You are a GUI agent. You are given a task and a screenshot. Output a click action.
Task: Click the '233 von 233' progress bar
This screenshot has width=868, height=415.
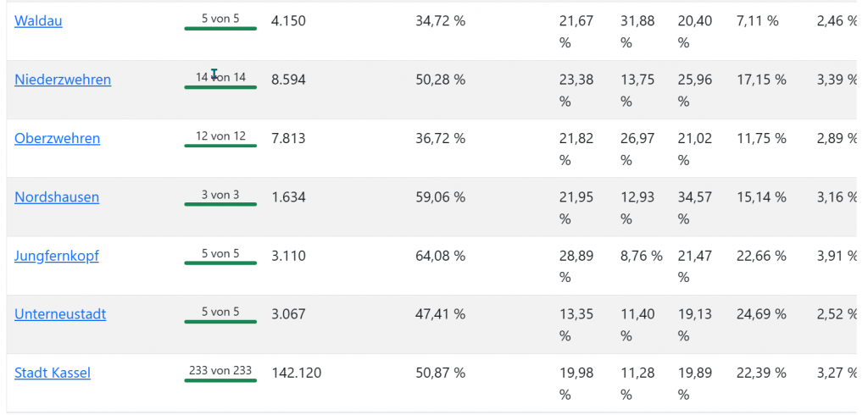point(220,373)
